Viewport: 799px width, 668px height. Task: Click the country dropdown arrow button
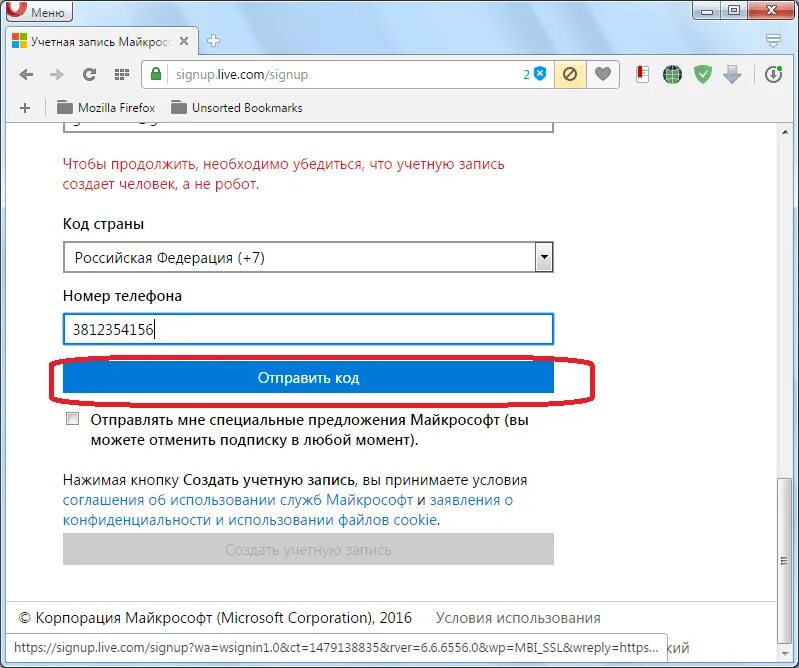click(544, 257)
